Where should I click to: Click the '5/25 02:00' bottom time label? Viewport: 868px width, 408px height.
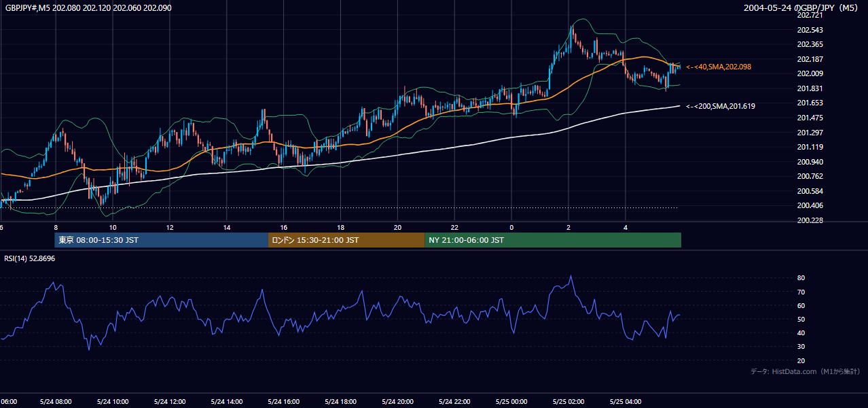[568, 402]
